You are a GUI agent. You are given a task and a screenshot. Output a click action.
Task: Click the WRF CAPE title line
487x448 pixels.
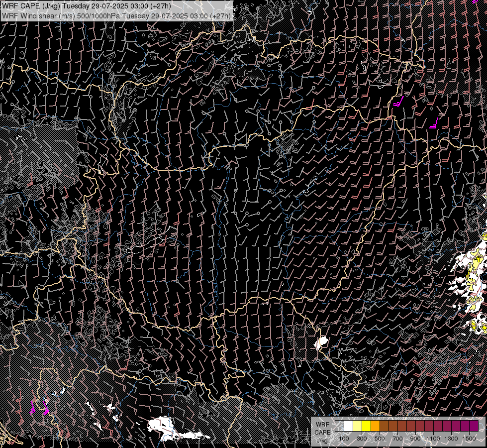click(x=87, y=5)
